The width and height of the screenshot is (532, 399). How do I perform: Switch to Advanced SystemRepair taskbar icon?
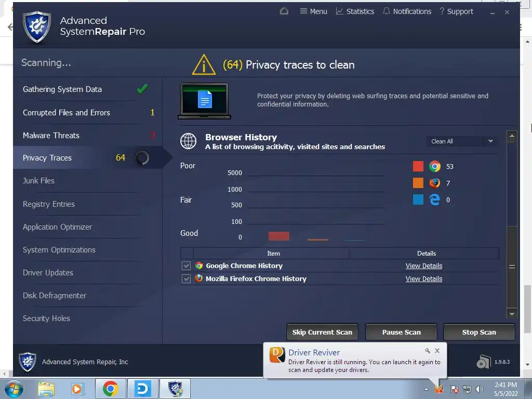175,389
